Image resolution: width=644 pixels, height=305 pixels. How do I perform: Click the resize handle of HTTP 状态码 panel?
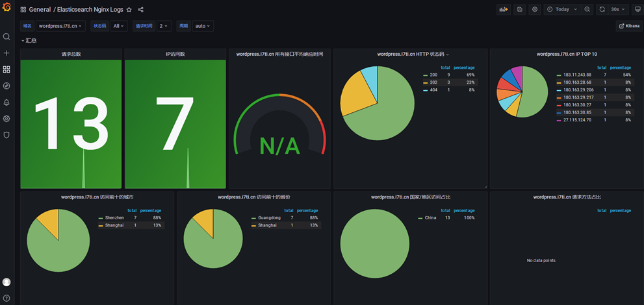point(485,186)
